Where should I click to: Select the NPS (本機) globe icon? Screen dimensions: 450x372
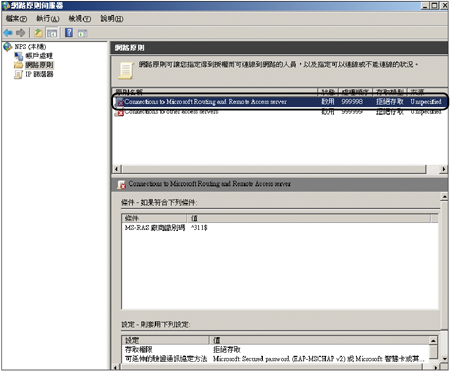(x=8, y=47)
